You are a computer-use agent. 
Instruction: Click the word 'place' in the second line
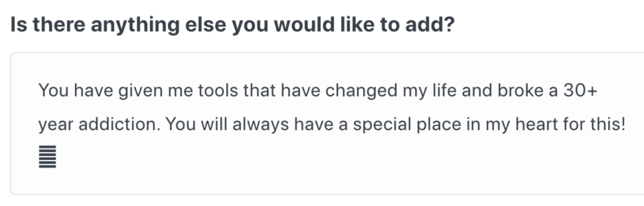click(439, 125)
